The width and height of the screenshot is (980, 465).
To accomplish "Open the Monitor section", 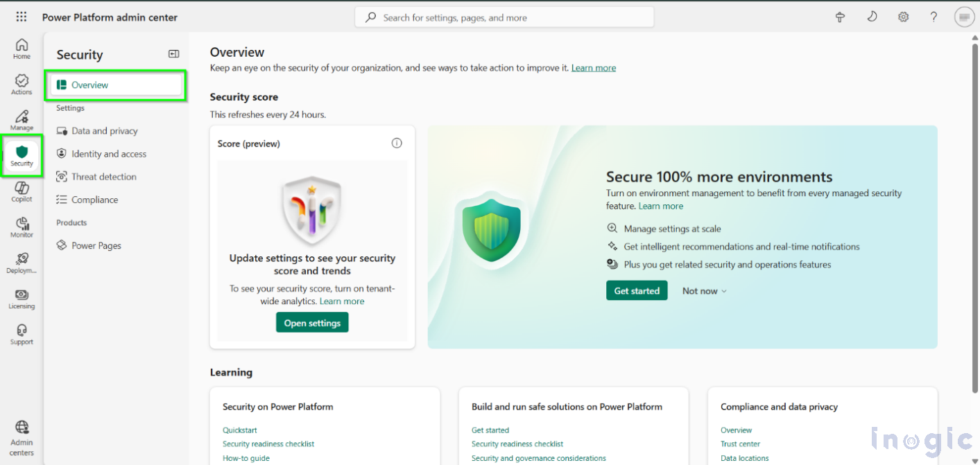I will pos(21,227).
